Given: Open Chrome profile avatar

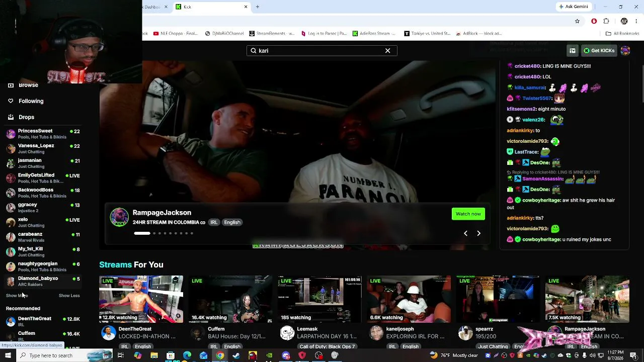Looking at the screenshot, I should pyautogui.click(x=624, y=21).
